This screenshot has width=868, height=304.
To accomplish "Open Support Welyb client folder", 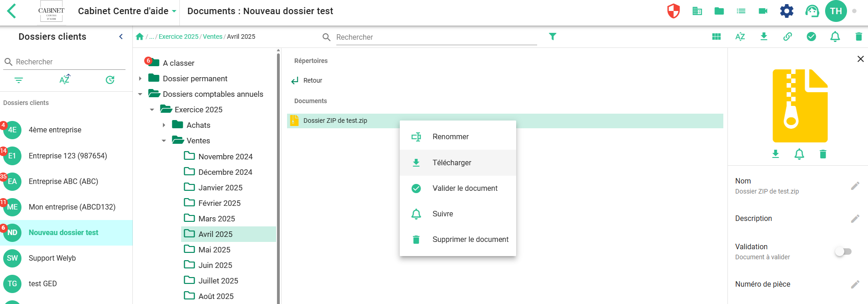I will click(66, 258).
